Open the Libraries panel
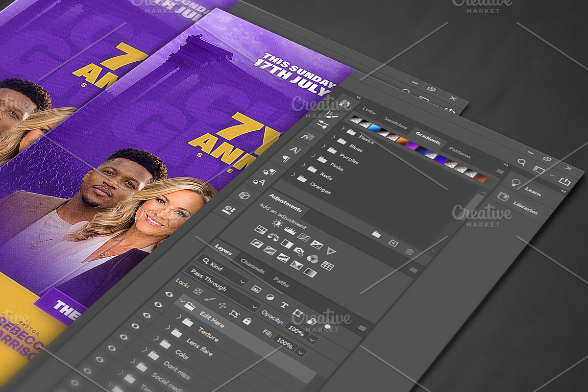The image size is (588, 392). (x=525, y=207)
